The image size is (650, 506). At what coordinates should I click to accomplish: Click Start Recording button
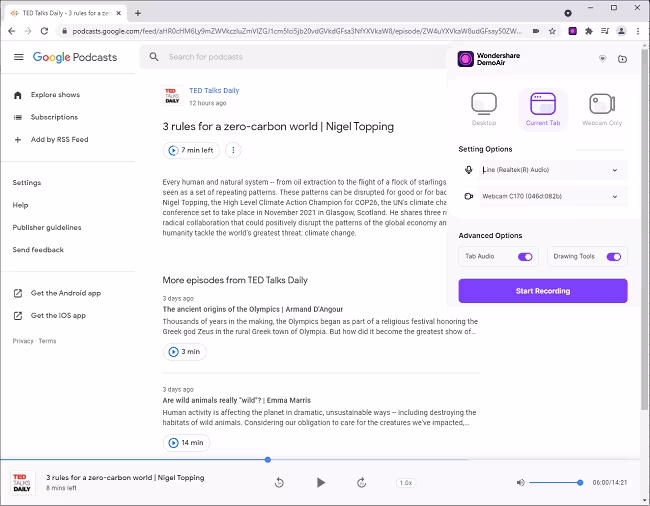[543, 291]
